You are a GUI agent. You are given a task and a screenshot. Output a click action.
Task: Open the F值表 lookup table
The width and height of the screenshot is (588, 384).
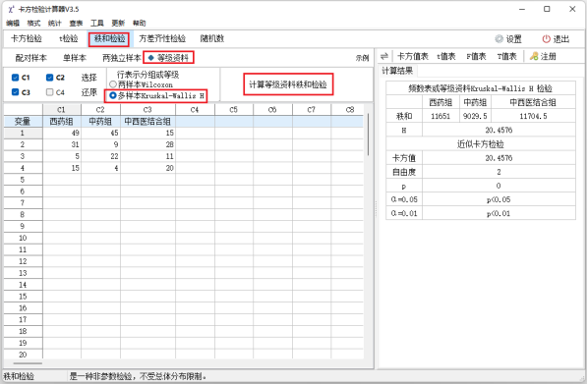(x=476, y=57)
